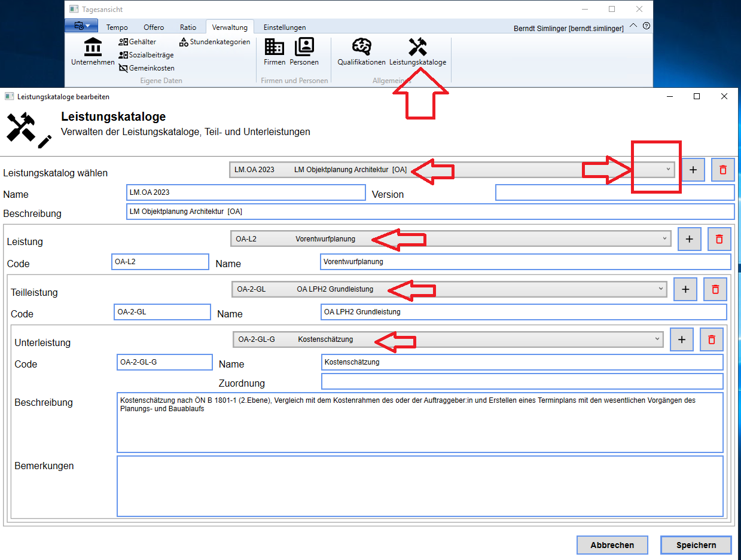Click into the Bemerkungen text area
The image size is (741, 560).
pos(419,486)
